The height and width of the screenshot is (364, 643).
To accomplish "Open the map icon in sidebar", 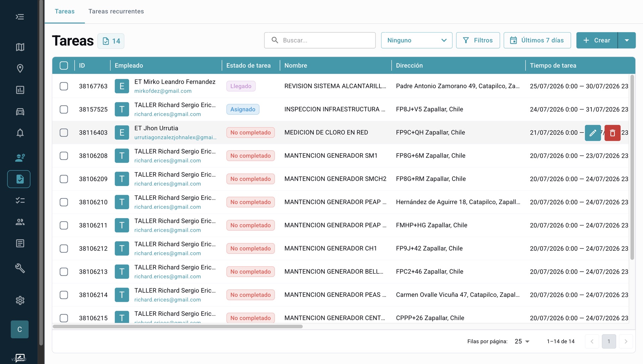I will point(20,47).
